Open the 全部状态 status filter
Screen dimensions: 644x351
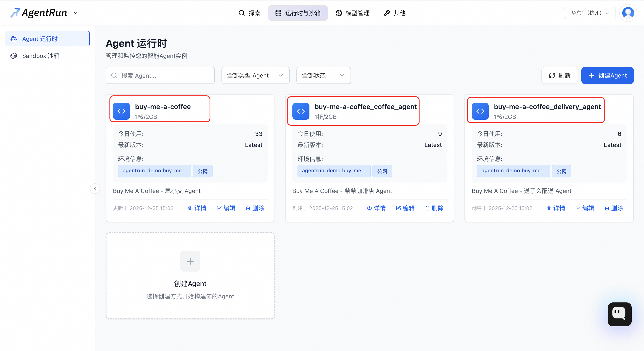pyautogui.click(x=323, y=75)
